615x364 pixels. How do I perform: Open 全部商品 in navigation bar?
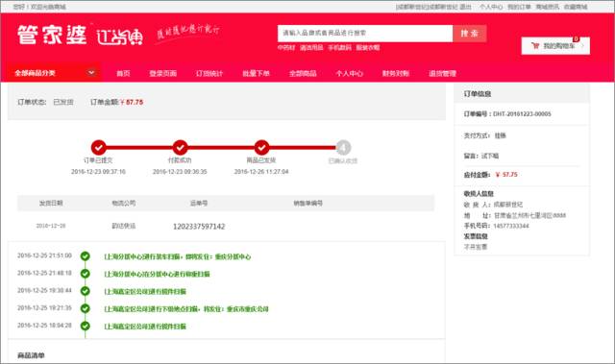(303, 73)
